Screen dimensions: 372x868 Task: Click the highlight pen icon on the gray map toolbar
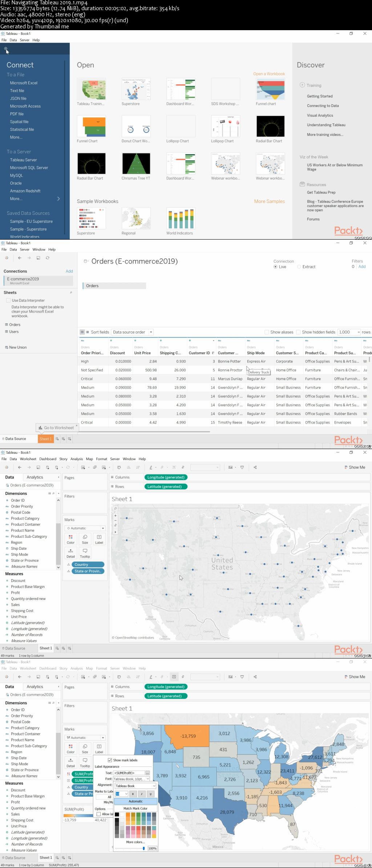pyautogui.click(x=151, y=467)
